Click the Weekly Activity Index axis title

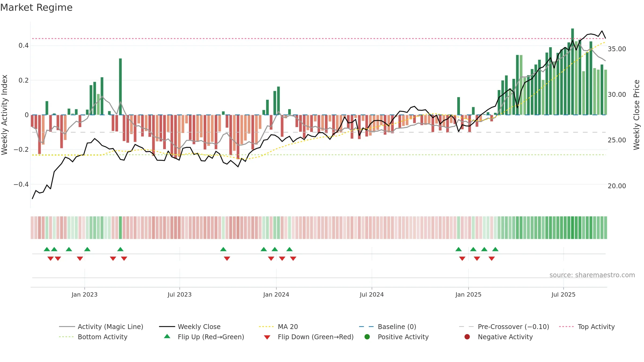click(x=5, y=115)
